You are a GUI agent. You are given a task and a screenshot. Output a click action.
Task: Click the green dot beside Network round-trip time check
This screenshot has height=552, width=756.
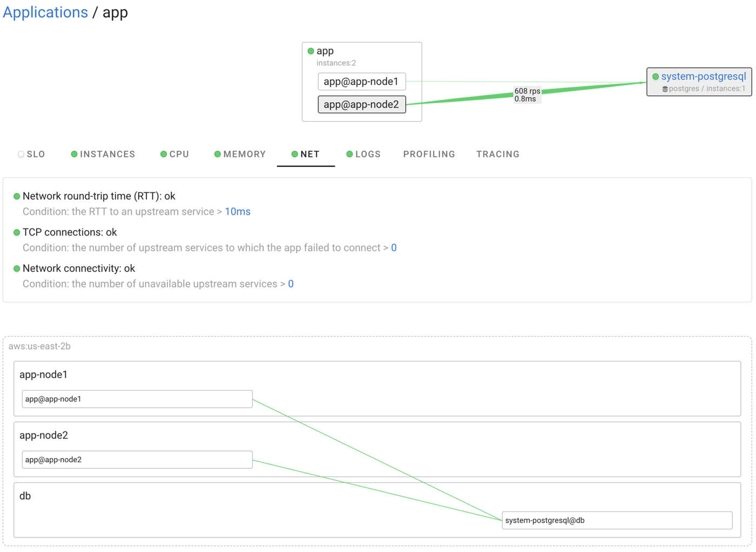click(17, 196)
